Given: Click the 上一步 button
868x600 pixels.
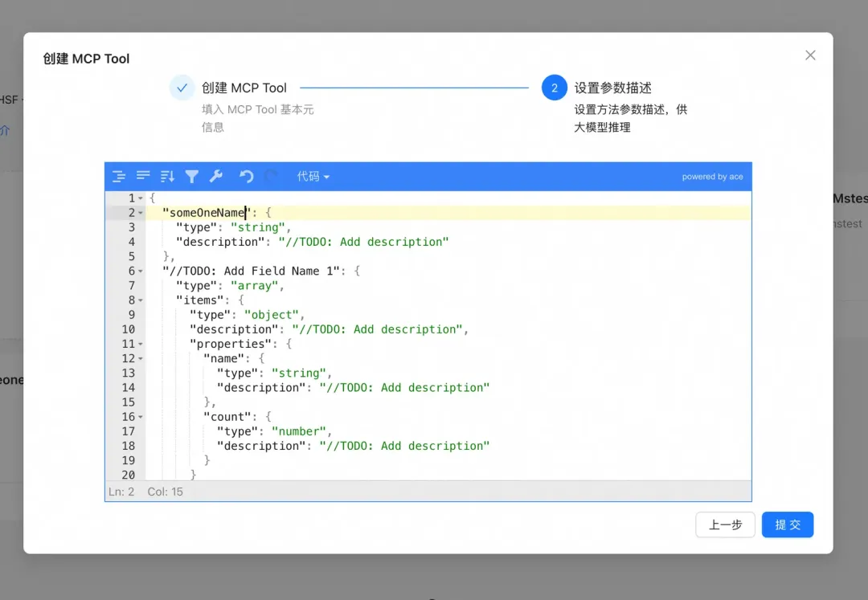Looking at the screenshot, I should coord(725,524).
